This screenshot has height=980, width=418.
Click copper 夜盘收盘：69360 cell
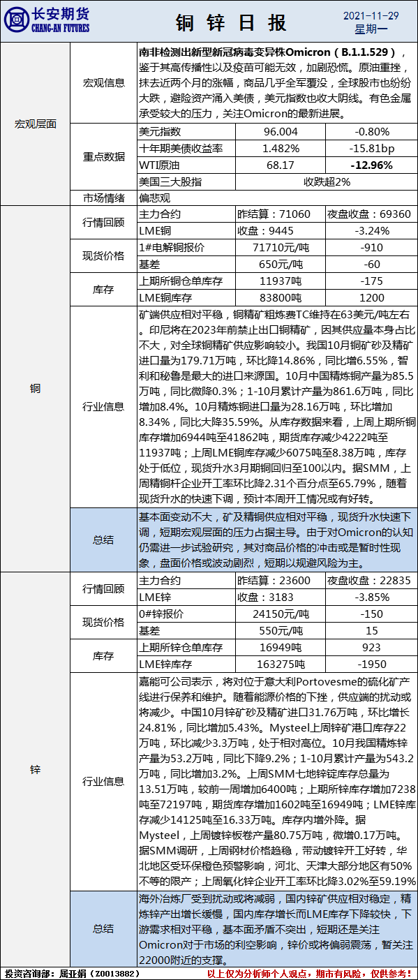coord(371,214)
